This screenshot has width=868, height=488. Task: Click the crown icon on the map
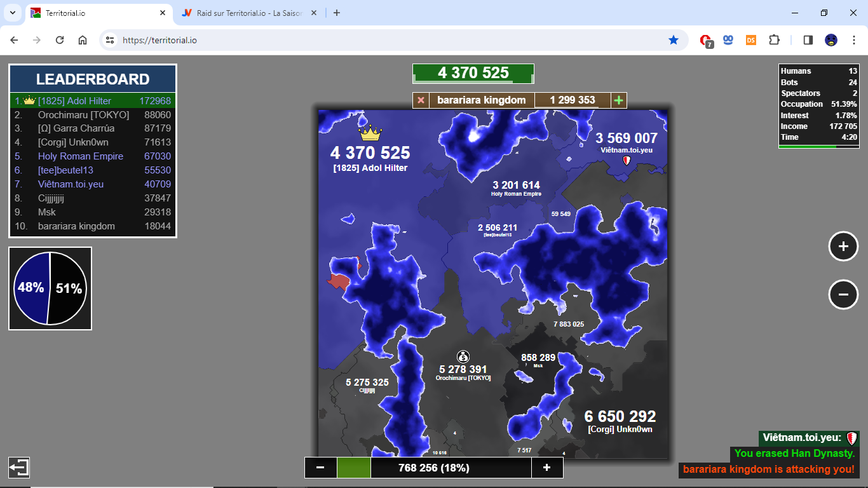click(370, 133)
